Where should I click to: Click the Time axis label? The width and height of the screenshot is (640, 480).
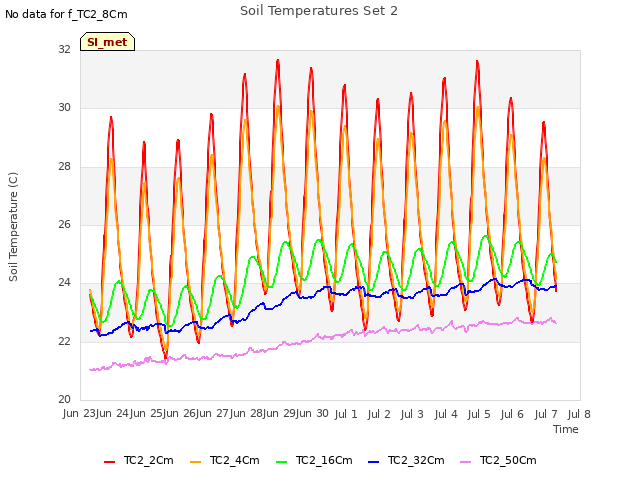pos(566,429)
